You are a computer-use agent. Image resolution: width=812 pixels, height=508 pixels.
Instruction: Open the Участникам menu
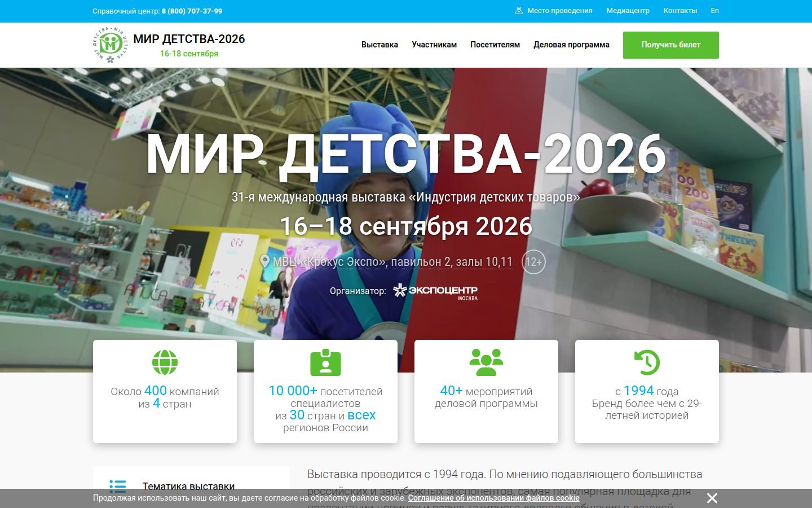434,45
